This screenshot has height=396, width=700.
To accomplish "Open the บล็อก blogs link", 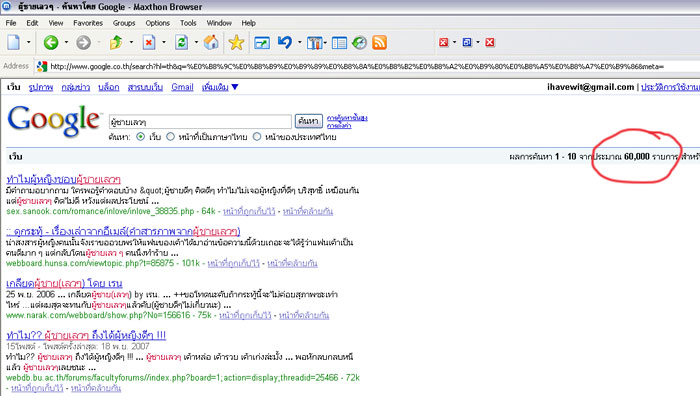I will [108, 87].
